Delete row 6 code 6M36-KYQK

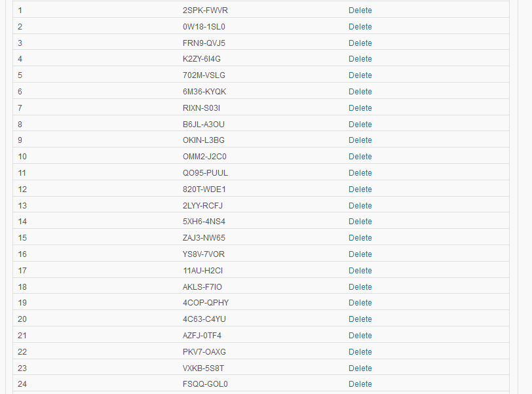pyautogui.click(x=360, y=92)
